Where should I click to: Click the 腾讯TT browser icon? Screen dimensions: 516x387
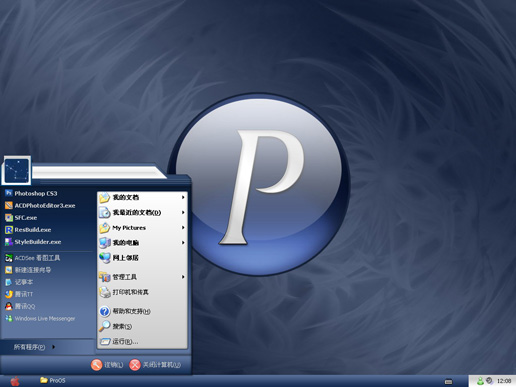9,294
